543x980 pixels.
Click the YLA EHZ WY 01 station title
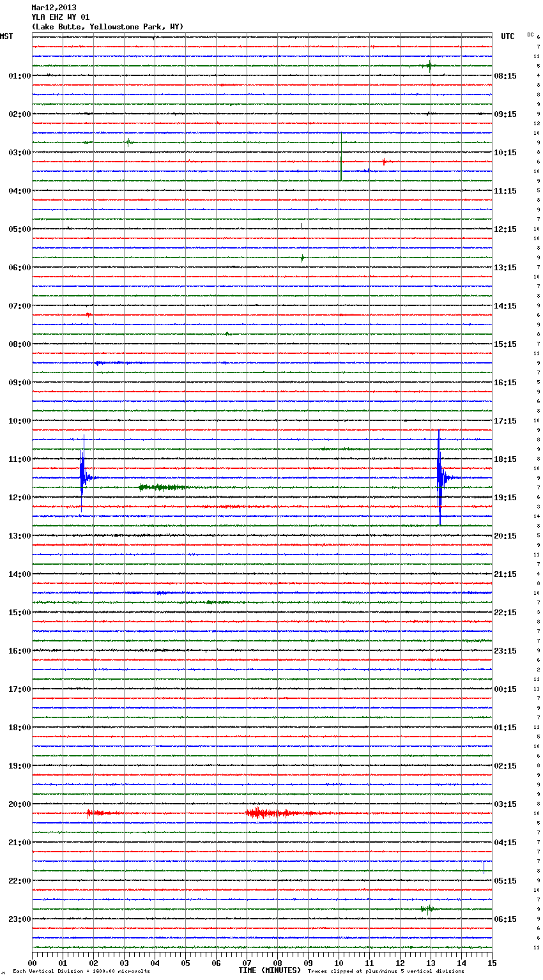coord(61,17)
